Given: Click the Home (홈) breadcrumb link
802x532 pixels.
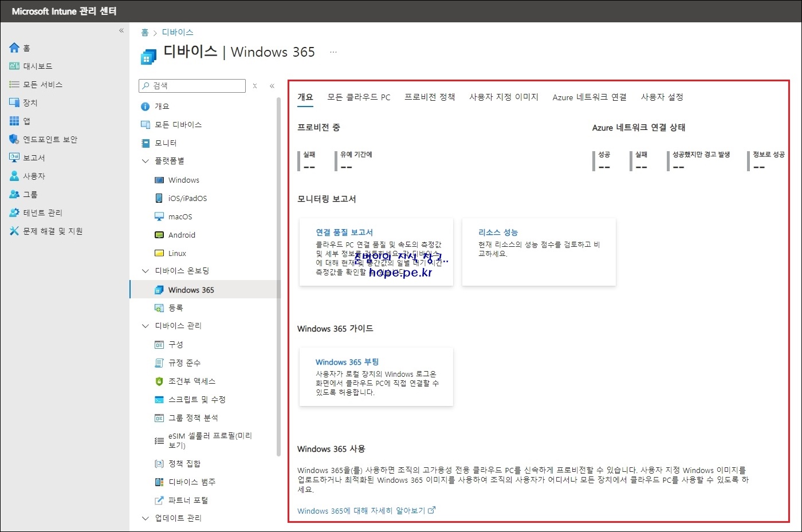Looking at the screenshot, I should pos(145,33).
